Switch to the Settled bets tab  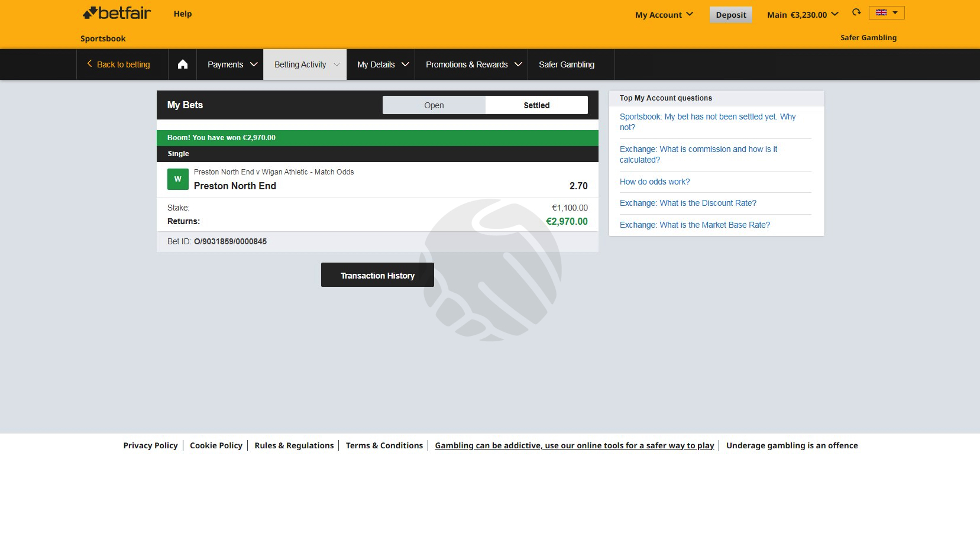pyautogui.click(x=536, y=105)
